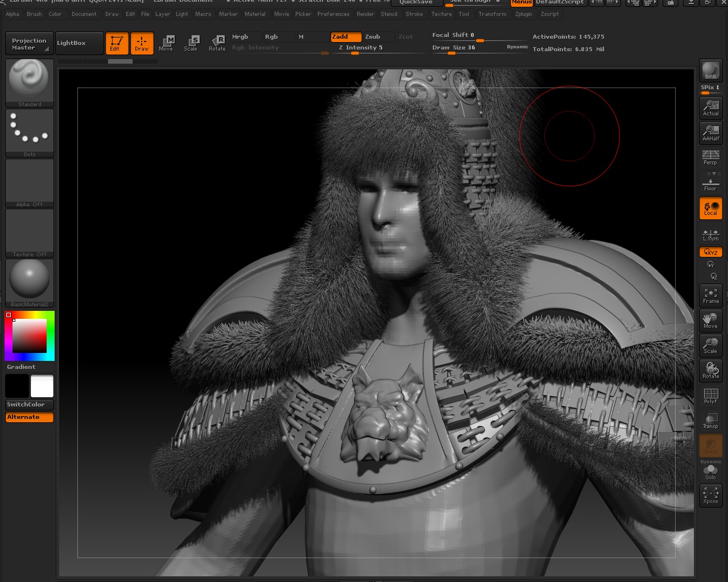This screenshot has width=728, height=582.
Task: Click the Projection Master button
Action: [x=29, y=44]
